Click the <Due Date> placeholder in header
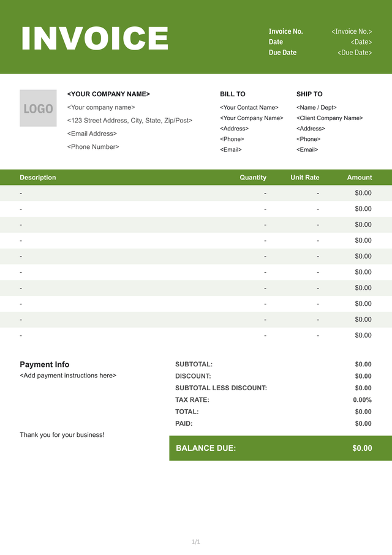This screenshot has height=555, width=392. pos(355,53)
